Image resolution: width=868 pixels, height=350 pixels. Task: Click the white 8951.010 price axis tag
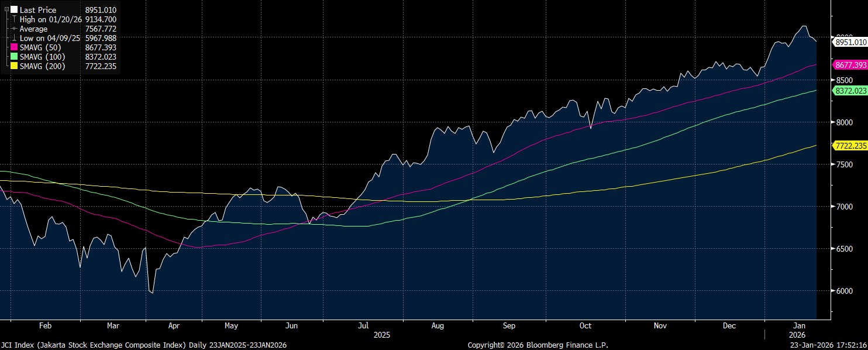click(850, 42)
